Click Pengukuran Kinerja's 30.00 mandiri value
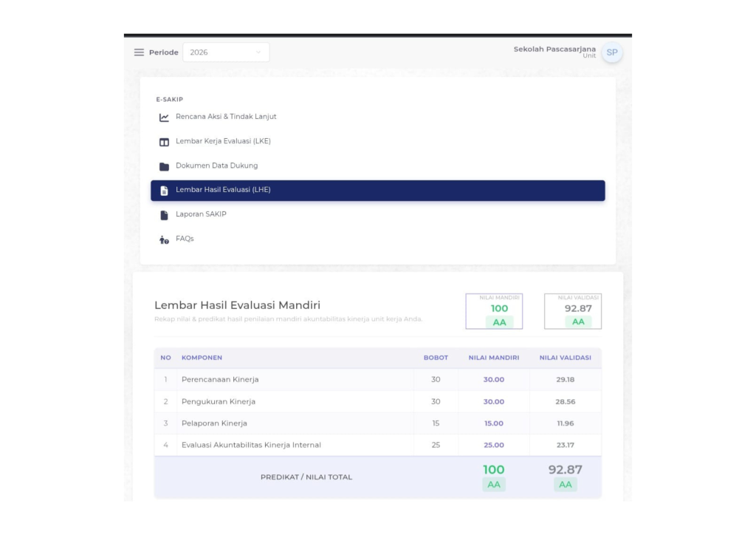756x535 pixels. click(x=494, y=401)
